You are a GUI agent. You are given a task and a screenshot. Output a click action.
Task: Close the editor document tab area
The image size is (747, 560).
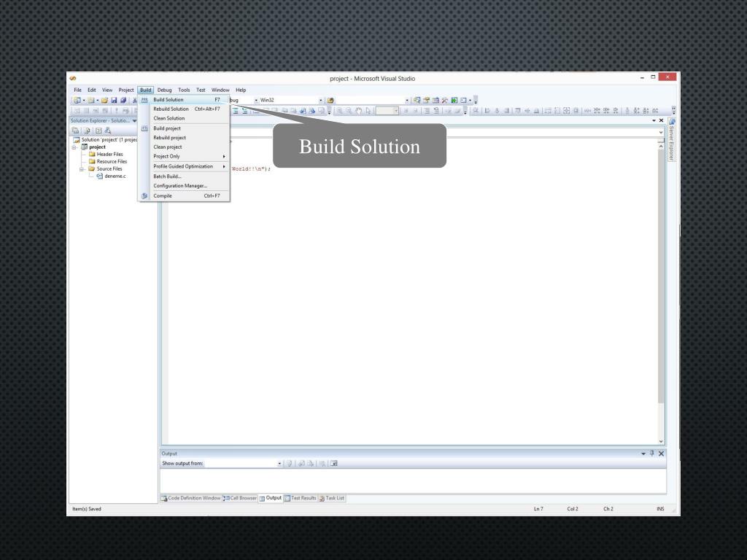point(661,120)
